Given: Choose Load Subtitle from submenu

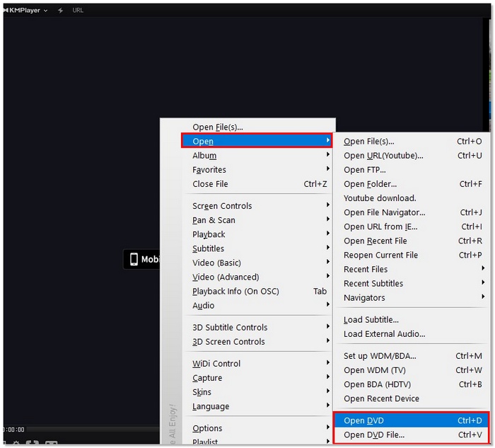Looking at the screenshot, I should [x=371, y=320].
